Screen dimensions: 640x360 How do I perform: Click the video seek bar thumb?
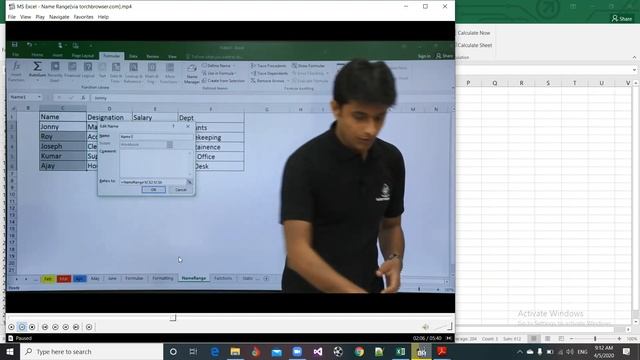[173, 318]
